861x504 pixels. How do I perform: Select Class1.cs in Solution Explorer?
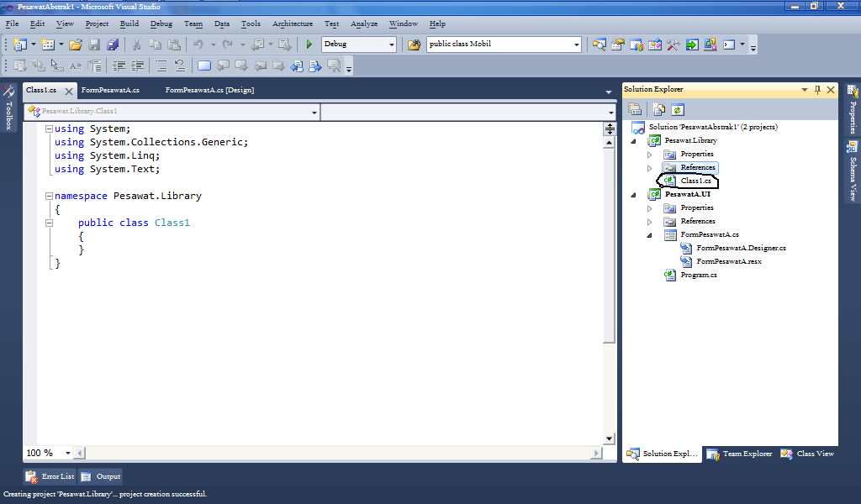(x=695, y=181)
